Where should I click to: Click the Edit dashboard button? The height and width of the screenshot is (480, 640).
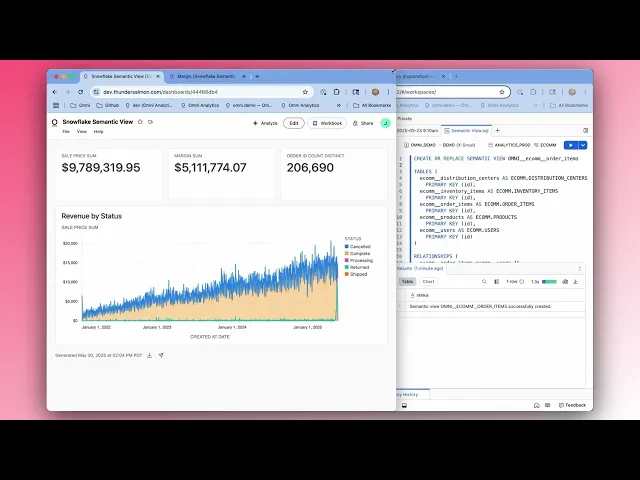294,123
